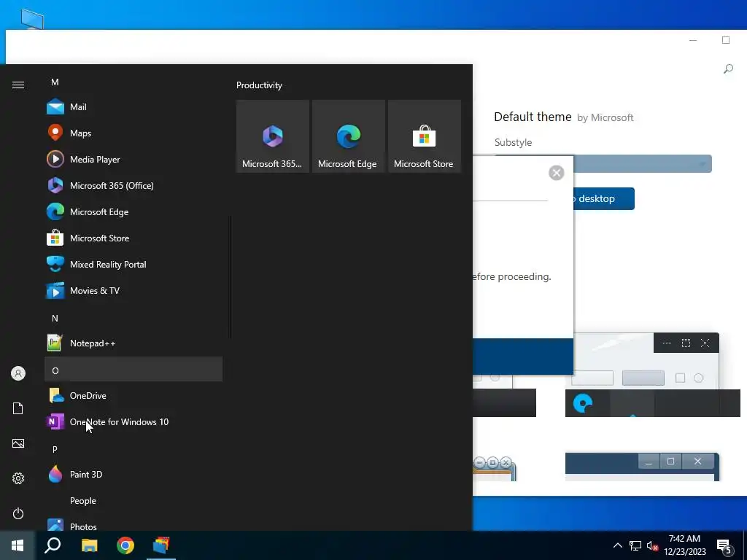The height and width of the screenshot is (560, 747).
Task: Click the partially hidden 'desktop' button
Action: 604,198
